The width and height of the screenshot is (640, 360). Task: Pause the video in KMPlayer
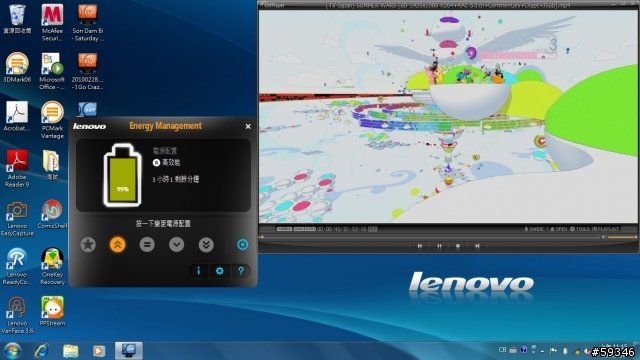[439, 246]
